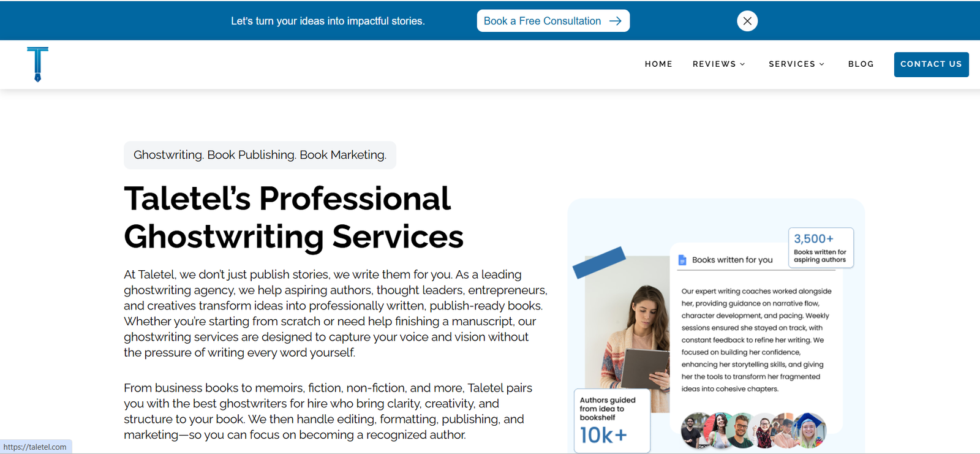Open the Reviews nav item
This screenshot has height=454, width=980.
(x=714, y=64)
